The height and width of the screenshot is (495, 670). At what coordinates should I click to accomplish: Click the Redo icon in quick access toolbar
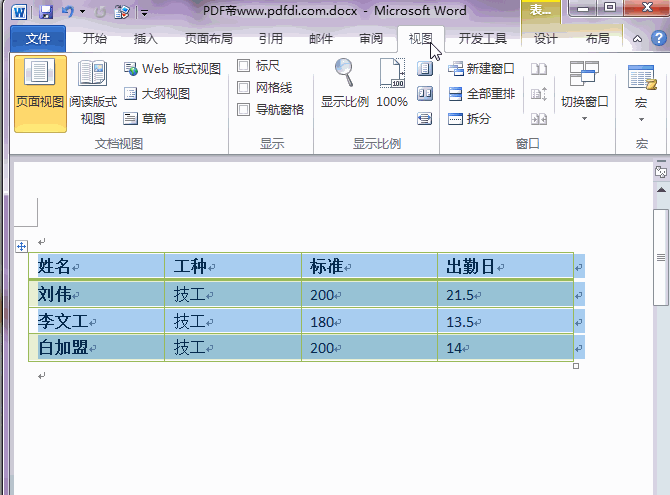coord(100,12)
